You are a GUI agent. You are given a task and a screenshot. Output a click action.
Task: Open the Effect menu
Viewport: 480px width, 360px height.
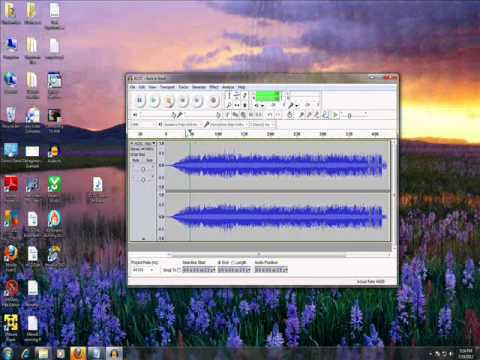(x=214, y=87)
